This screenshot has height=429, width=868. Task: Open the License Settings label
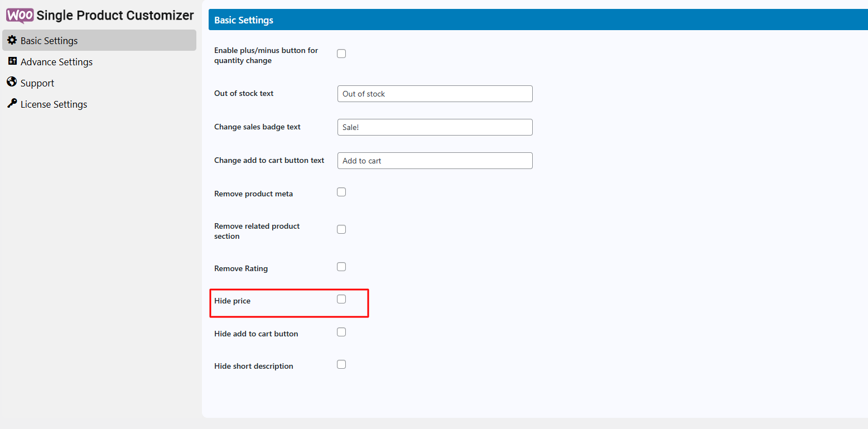[x=54, y=104]
